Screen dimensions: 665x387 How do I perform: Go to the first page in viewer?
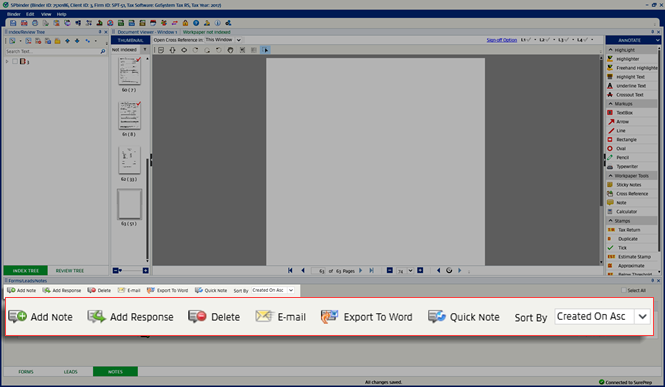tap(290, 270)
